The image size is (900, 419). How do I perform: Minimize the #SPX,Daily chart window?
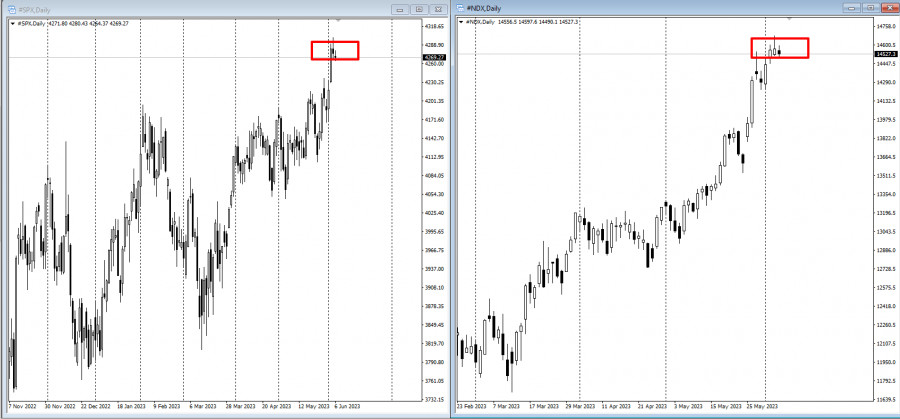pyautogui.click(x=400, y=9)
